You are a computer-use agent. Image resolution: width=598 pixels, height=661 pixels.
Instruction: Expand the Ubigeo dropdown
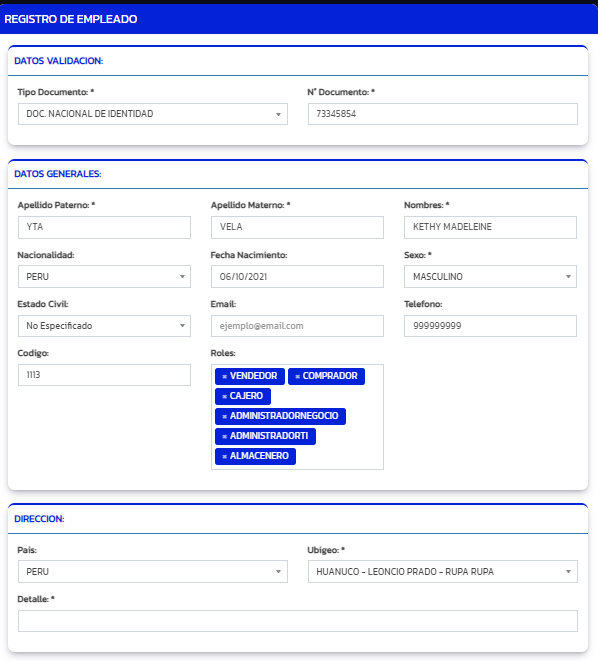tap(442, 572)
